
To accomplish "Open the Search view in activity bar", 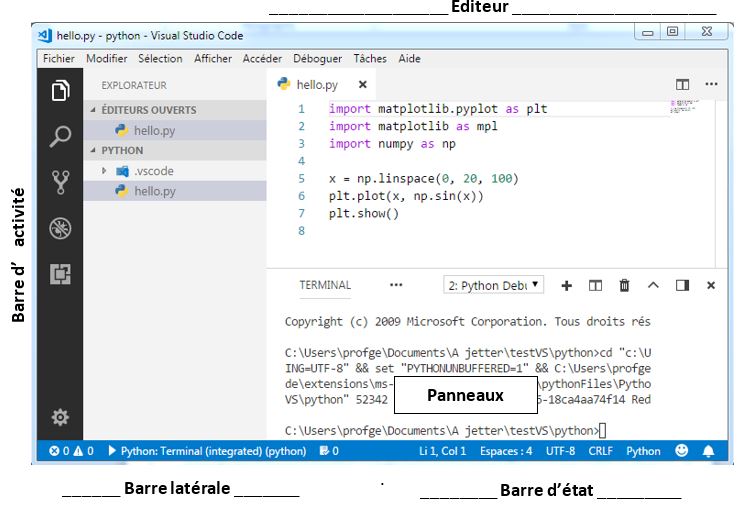I will 60,137.
